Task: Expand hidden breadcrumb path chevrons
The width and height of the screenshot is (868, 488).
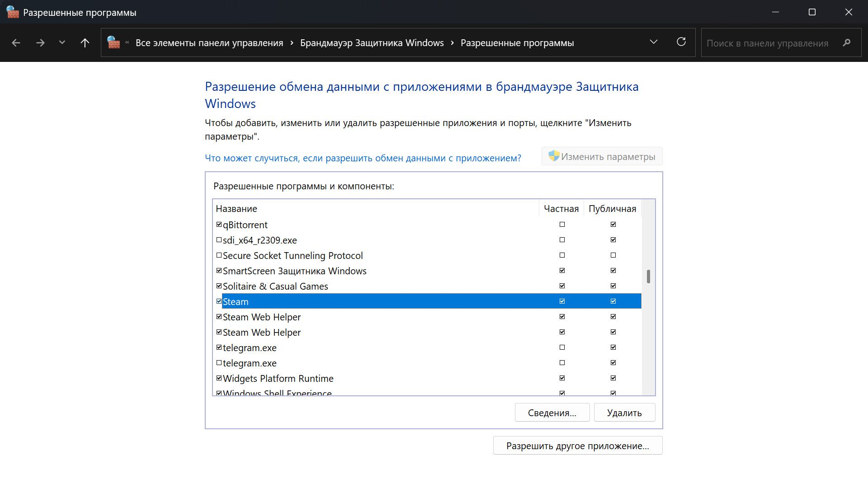Action: 127,43
